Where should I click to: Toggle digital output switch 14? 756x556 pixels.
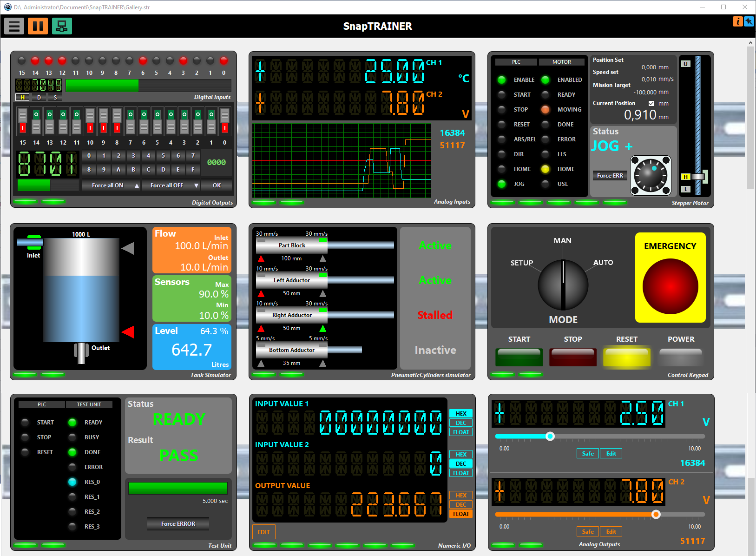pos(36,120)
